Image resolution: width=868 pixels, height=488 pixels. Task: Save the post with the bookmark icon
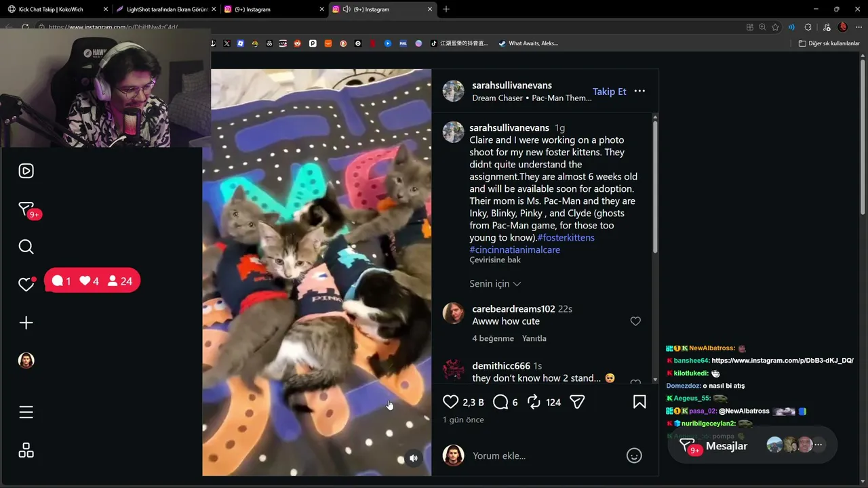pos(639,402)
